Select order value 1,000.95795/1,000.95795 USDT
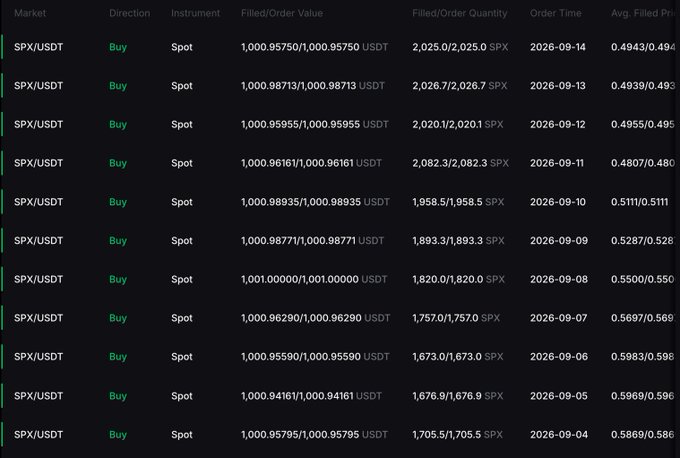The image size is (680, 458). [x=314, y=434]
